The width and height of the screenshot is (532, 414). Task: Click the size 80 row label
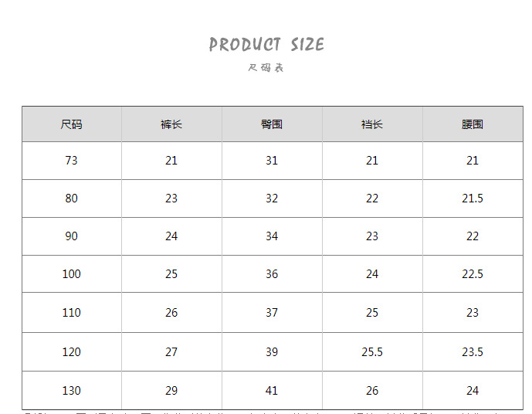72,199
